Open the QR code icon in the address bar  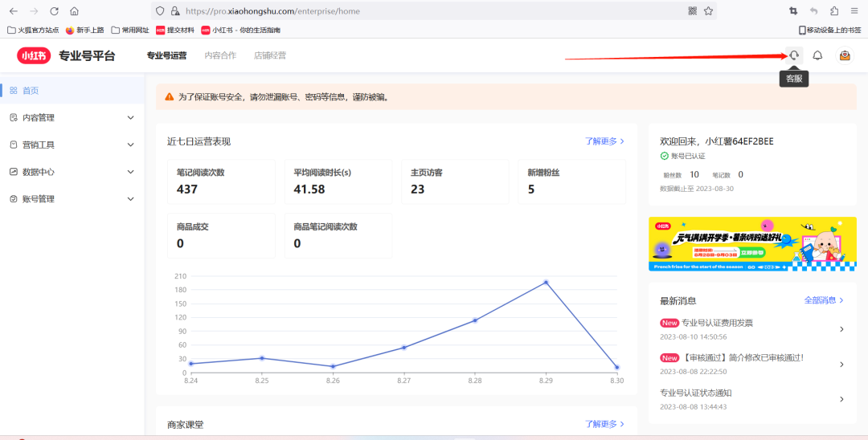[692, 11]
